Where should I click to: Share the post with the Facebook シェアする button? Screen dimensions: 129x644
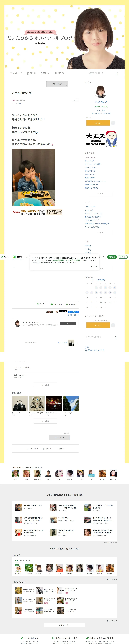pos(73,312)
